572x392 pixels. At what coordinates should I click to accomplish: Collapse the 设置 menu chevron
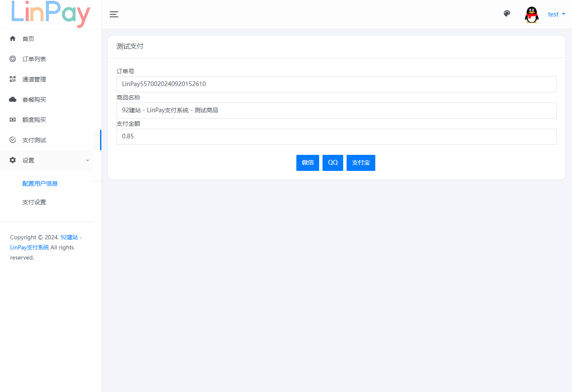pos(87,160)
